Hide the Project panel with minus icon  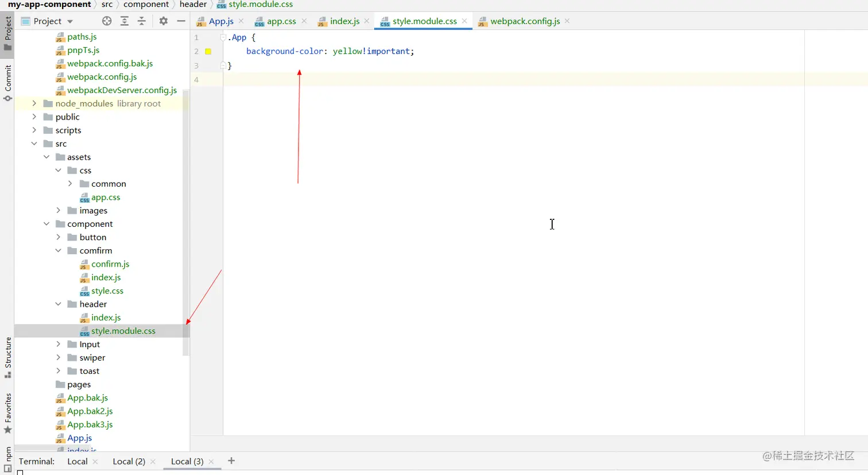tap(181, 21)
